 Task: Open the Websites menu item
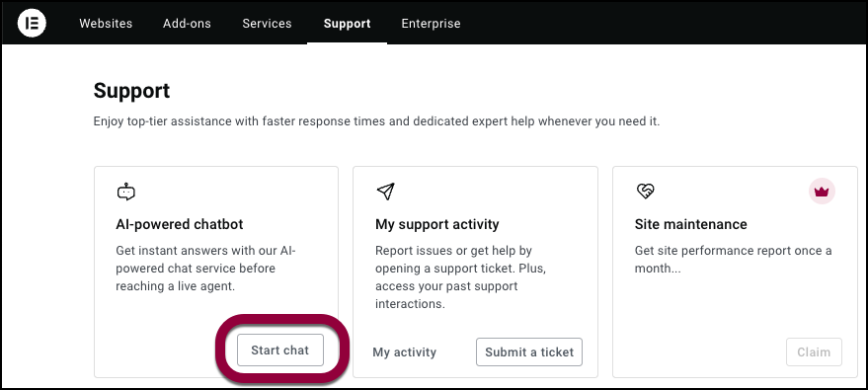tap(106, 24)
